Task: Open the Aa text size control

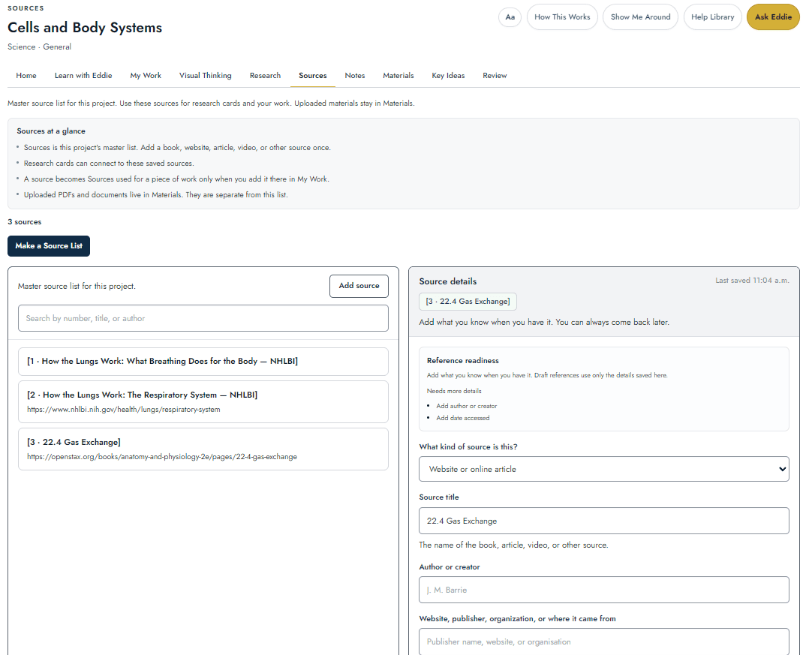Action: 510,17
